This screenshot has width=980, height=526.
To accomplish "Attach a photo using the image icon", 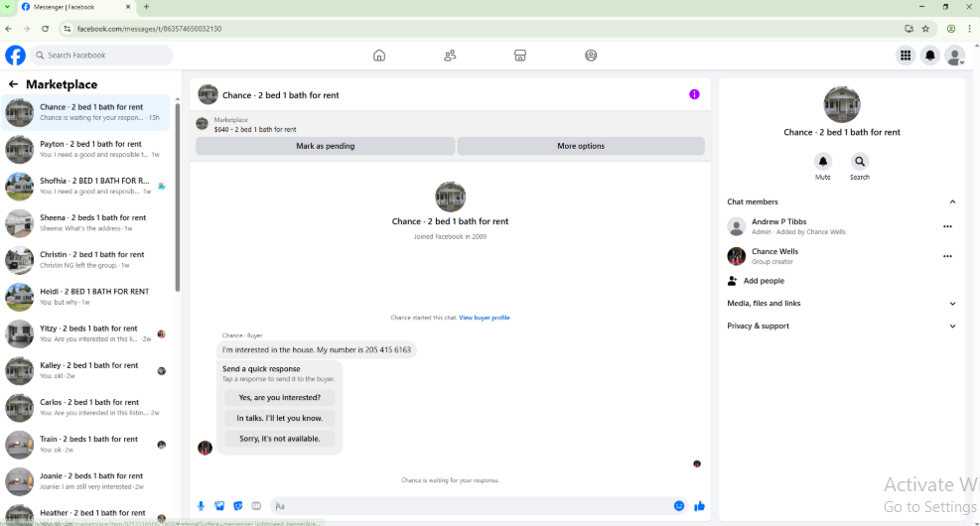I will point(219,506).
